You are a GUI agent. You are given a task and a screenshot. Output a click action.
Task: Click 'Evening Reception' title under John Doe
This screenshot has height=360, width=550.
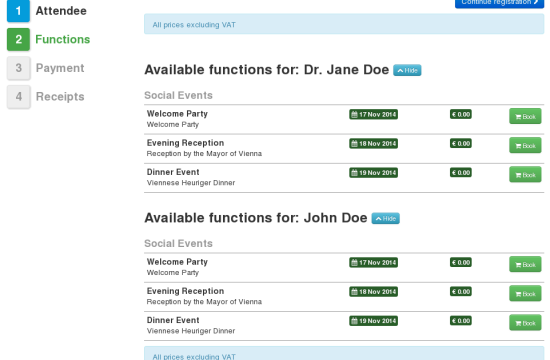(x=185, y=291)
